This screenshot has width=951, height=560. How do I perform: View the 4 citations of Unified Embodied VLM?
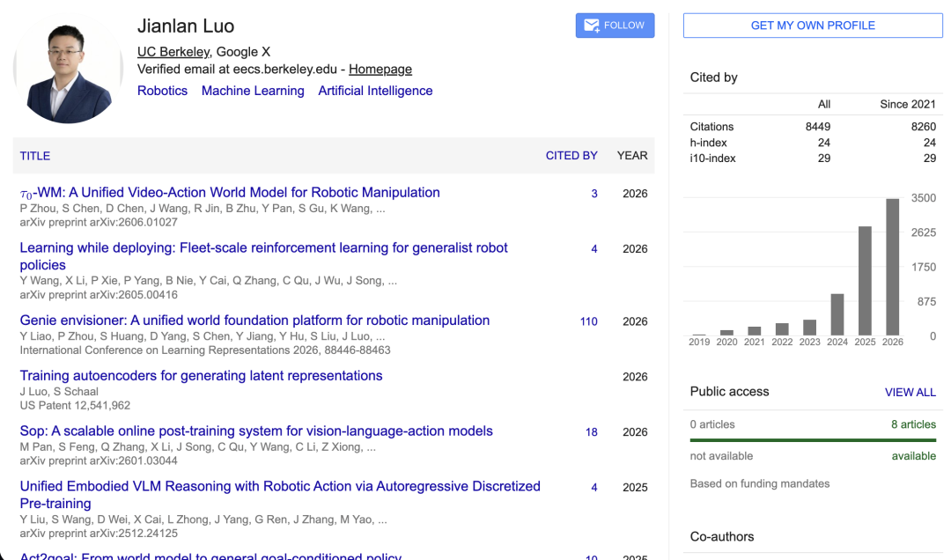click(594, 487)
